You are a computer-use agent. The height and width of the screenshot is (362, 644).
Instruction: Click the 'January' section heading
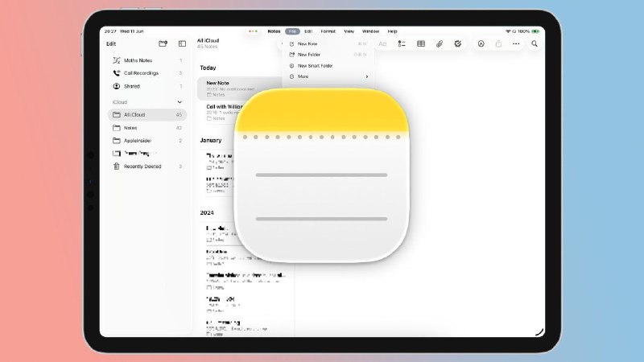tap(211, 140)
